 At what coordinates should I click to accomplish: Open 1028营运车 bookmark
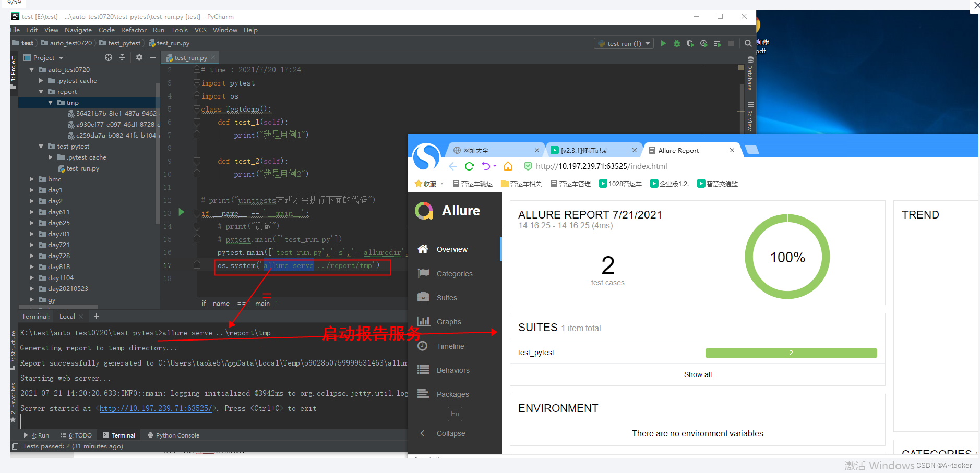620,184
